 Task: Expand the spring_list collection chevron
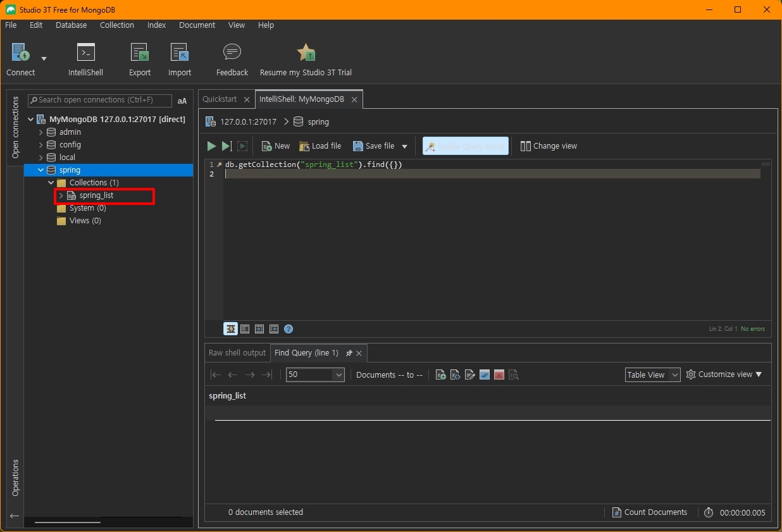[61, 195]
